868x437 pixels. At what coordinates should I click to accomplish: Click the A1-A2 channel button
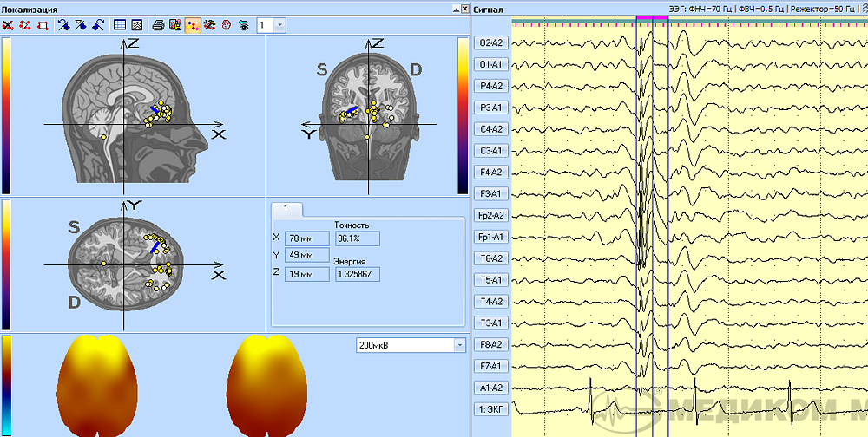click(491, 388)
